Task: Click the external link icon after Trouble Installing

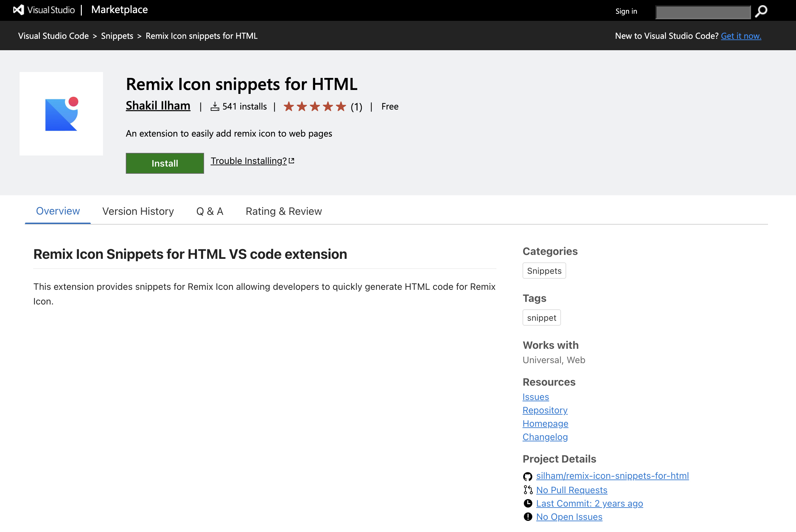Action: [x=291, y=161]
